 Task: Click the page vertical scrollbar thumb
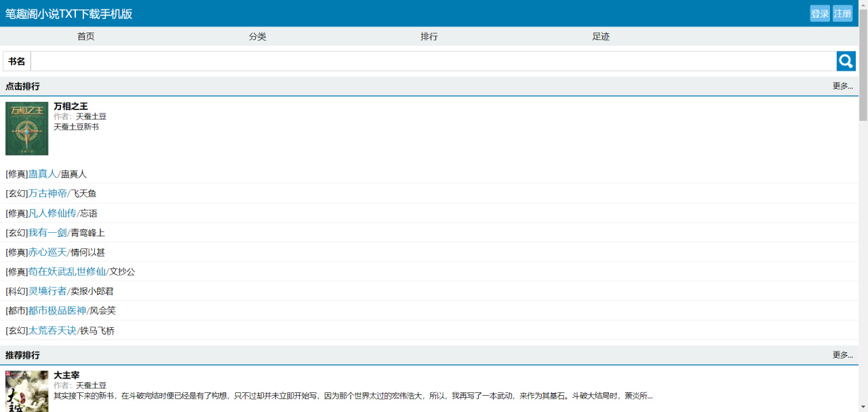pos(863,65)
